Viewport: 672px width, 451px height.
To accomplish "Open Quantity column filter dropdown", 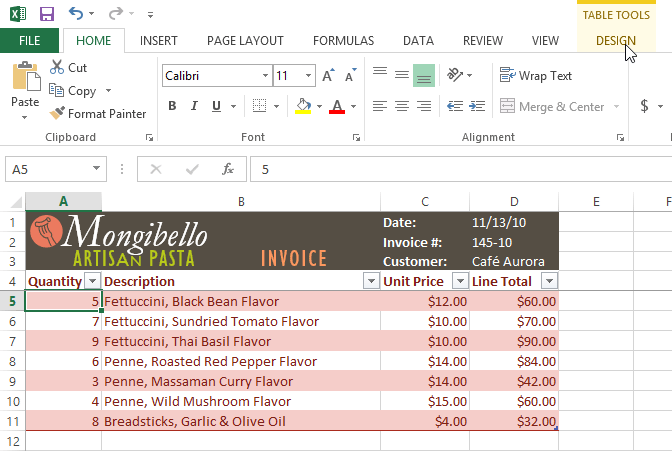I will pos(93,281).
